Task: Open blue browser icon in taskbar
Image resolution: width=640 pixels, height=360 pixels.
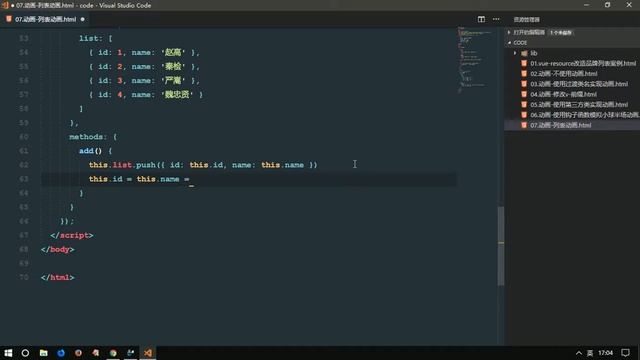Action: coord(61,353)
